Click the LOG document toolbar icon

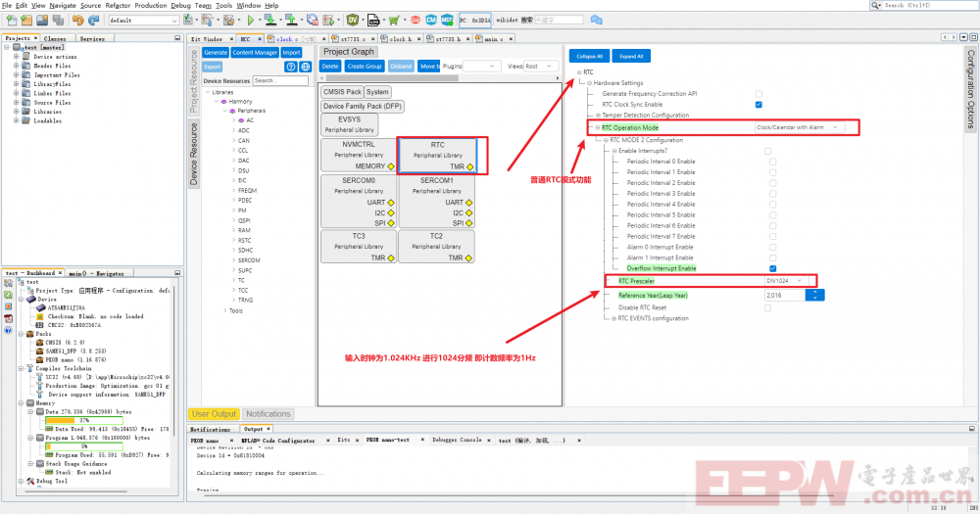pos(373,20)
